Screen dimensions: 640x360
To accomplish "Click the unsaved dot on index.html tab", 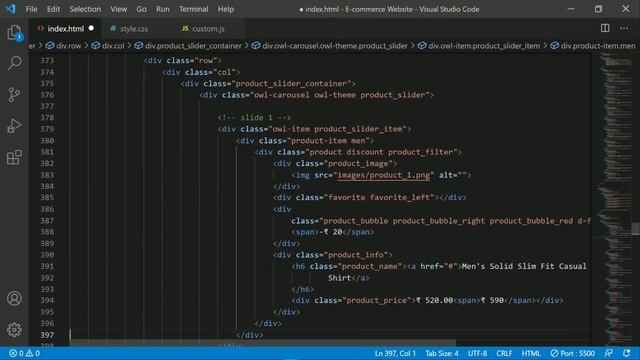I will pyautogui.click(x=91, y=28).
